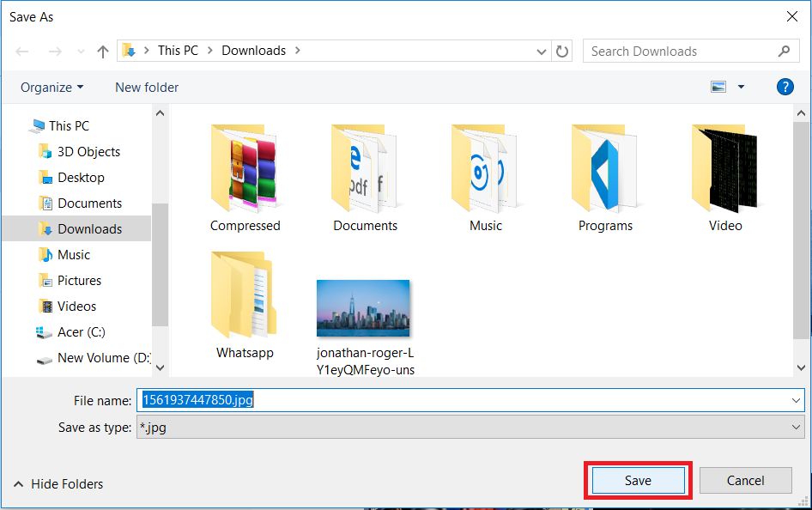Select Documents in navigation pane
The width and height of the screenshot is (812, 510).
pyautogui.click(x=89, y=203)
